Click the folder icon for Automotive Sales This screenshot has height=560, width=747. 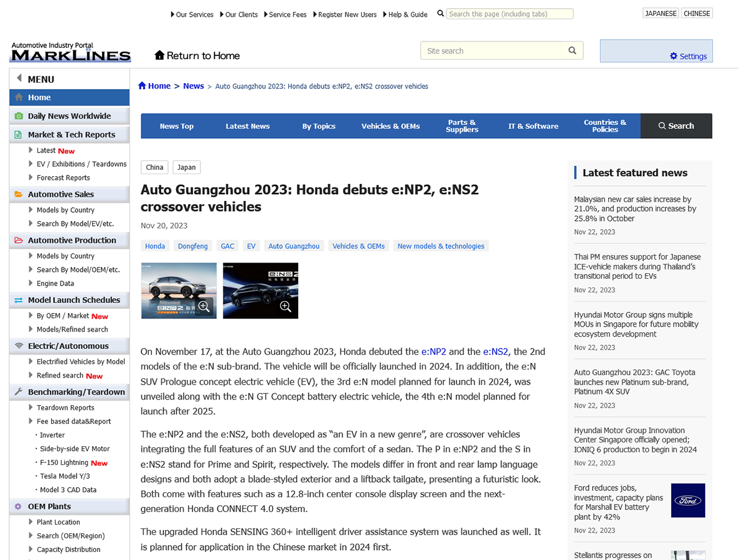point(19,194)
